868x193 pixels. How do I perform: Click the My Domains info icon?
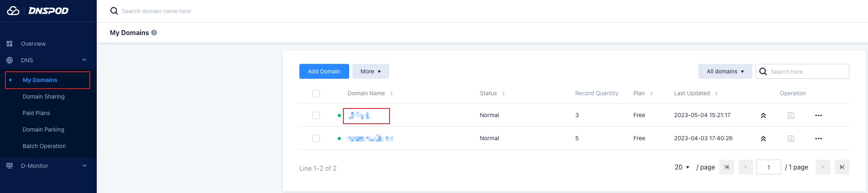(154, 33)
